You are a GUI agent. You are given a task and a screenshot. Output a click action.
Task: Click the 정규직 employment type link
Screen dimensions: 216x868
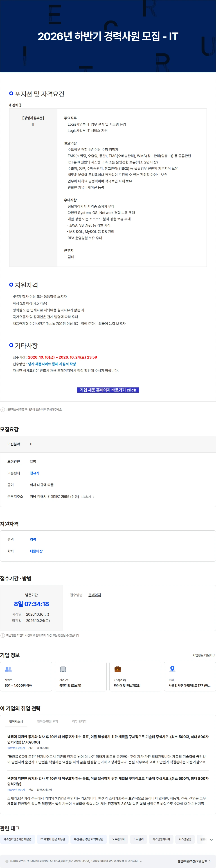click(x=34, y=473)
